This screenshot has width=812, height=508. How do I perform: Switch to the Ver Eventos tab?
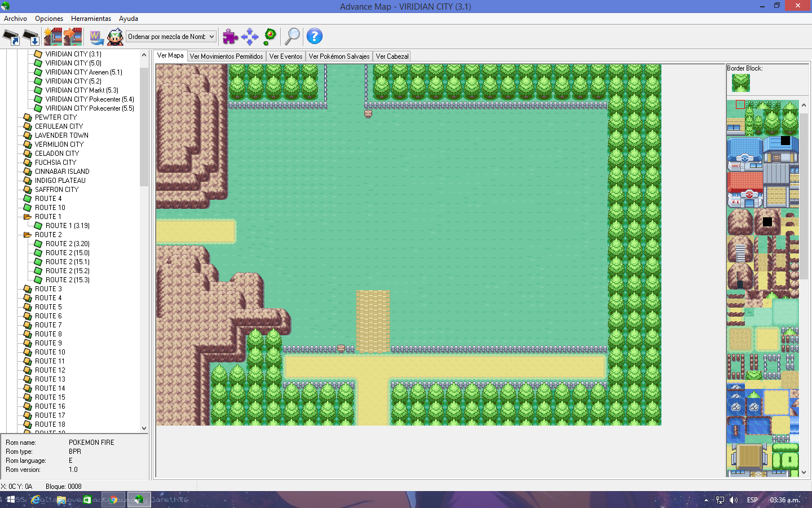point(286,56)
